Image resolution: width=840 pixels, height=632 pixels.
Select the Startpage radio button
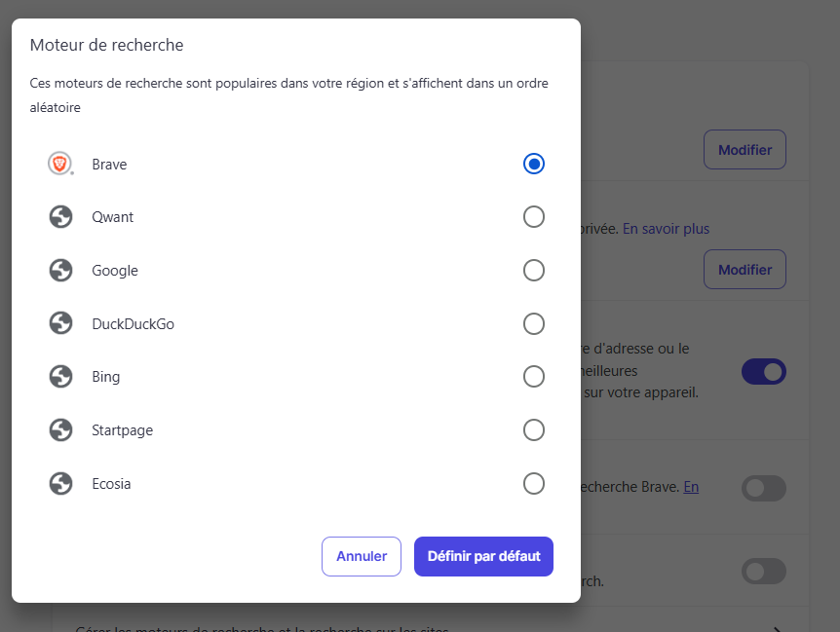pyautogui.click(x=534, y=429)
